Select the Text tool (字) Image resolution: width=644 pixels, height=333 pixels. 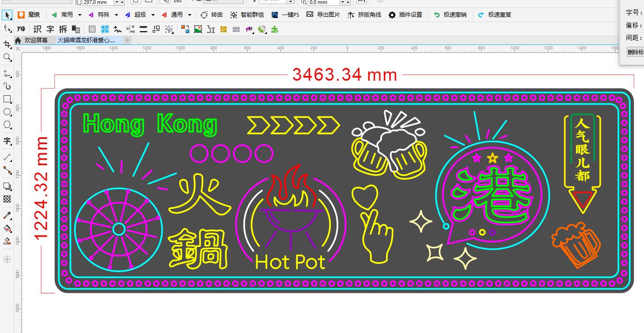click(x=7, y=141)
